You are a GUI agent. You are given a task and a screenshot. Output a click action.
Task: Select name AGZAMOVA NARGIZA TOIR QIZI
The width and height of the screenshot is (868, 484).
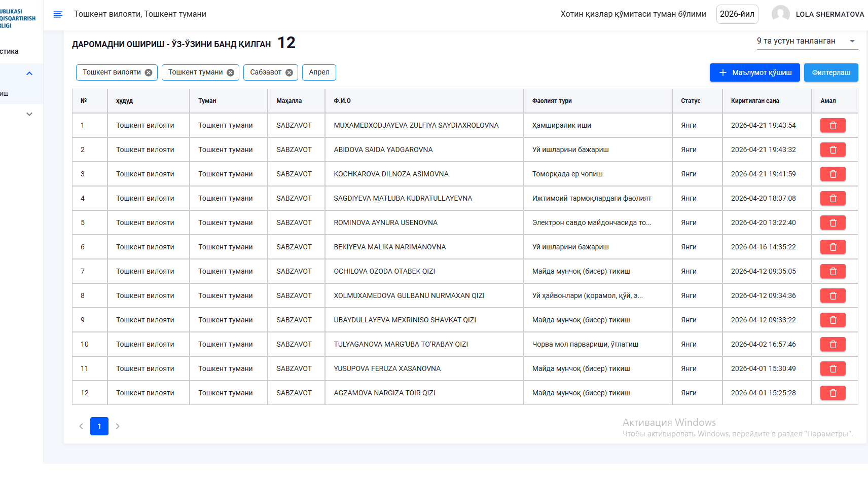(x=384, y=393)
